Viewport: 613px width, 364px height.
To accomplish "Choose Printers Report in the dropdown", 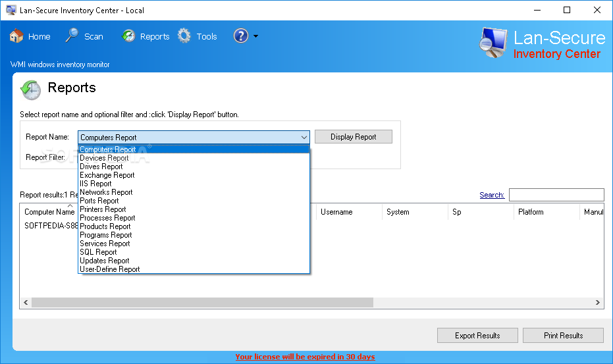I will click(194, 209).
